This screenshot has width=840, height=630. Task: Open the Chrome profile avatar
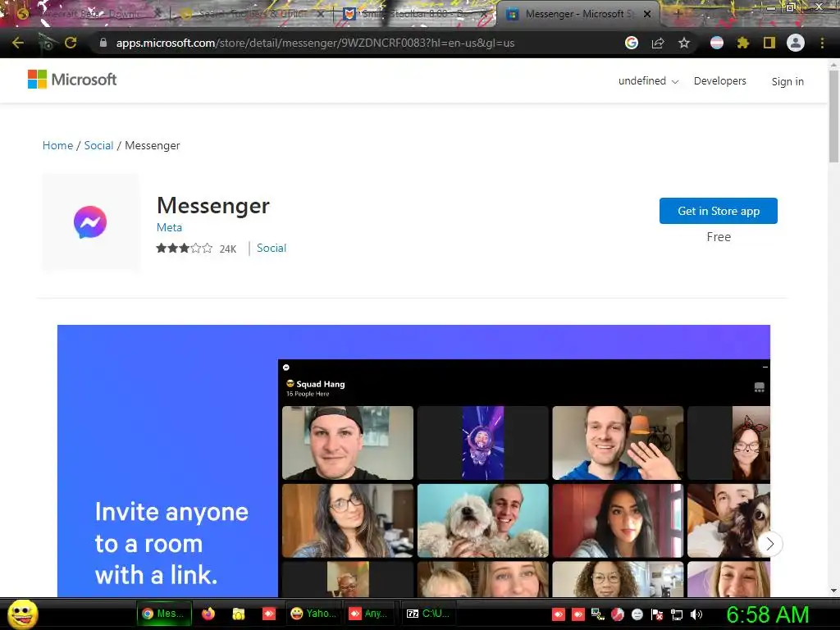point(796,43)
